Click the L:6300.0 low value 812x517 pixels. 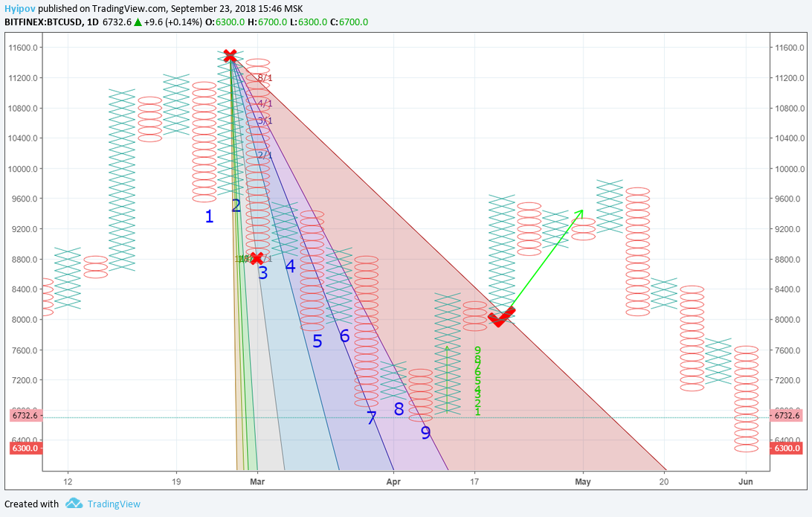308,22
